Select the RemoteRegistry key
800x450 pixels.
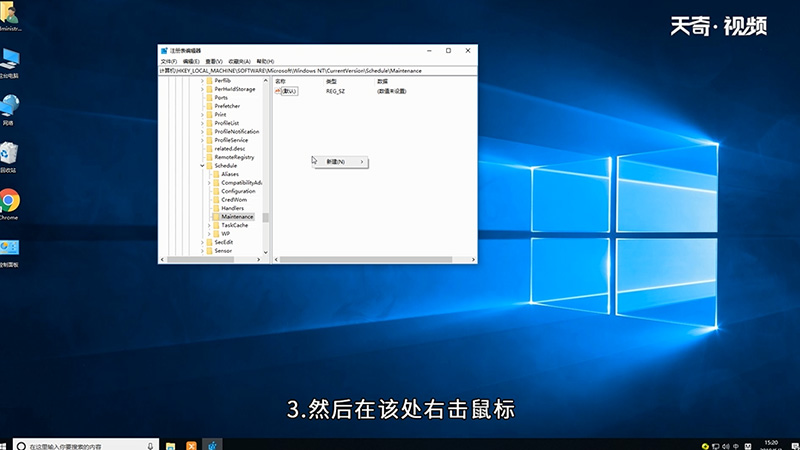tap(234, 157)
